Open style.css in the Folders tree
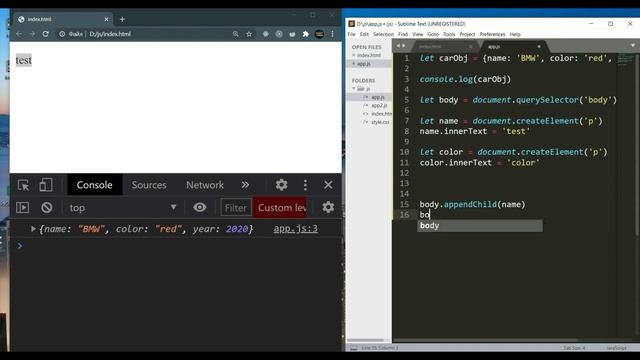This screenshot has height=360, width=640. (x=380, y=122)
